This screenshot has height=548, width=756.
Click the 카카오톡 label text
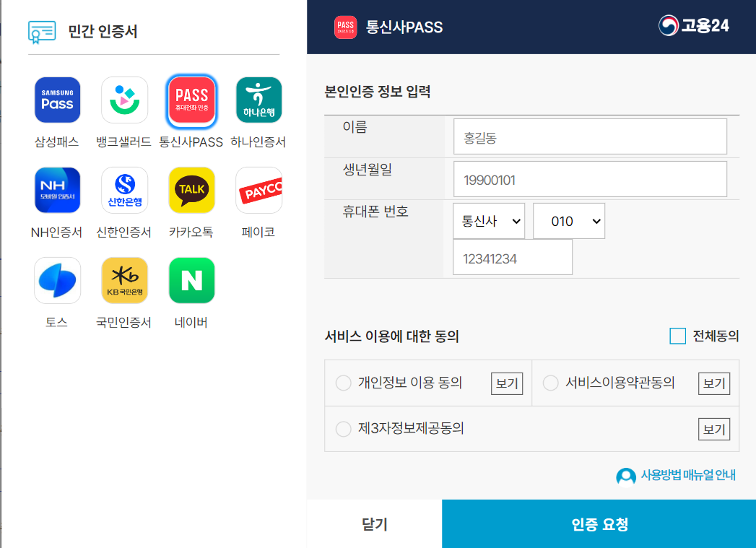coord(191,232)
